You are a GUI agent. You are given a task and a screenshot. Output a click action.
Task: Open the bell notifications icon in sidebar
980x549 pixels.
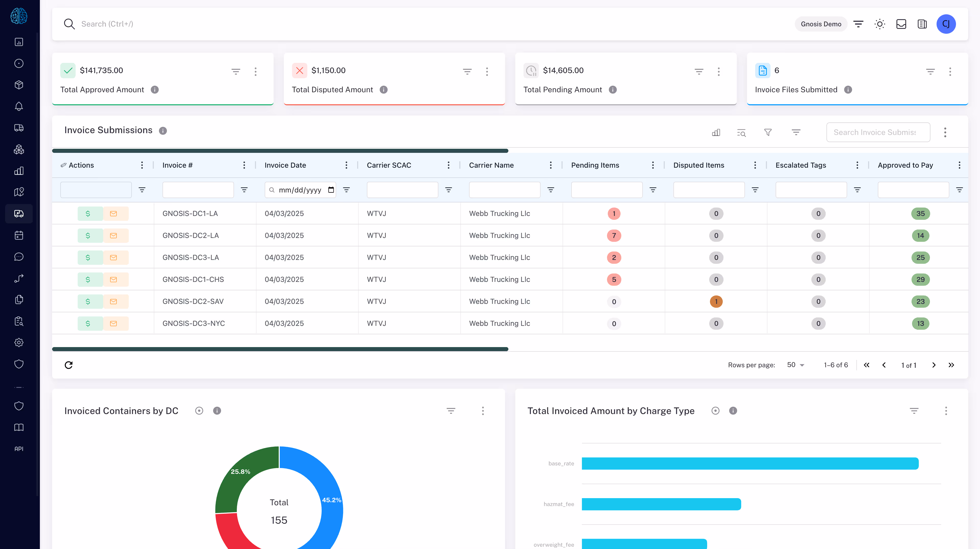click(19, 106)
